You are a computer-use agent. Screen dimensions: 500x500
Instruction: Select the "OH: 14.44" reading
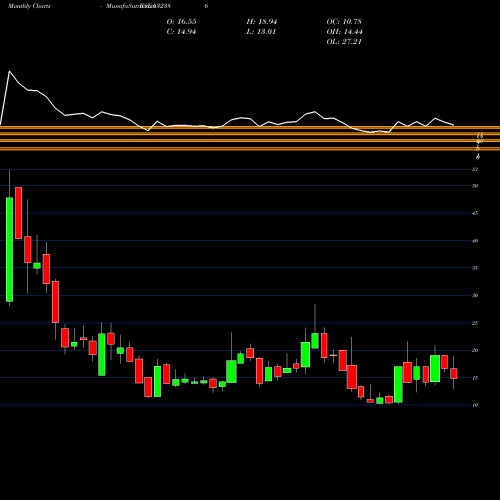[x=344, y=32]
